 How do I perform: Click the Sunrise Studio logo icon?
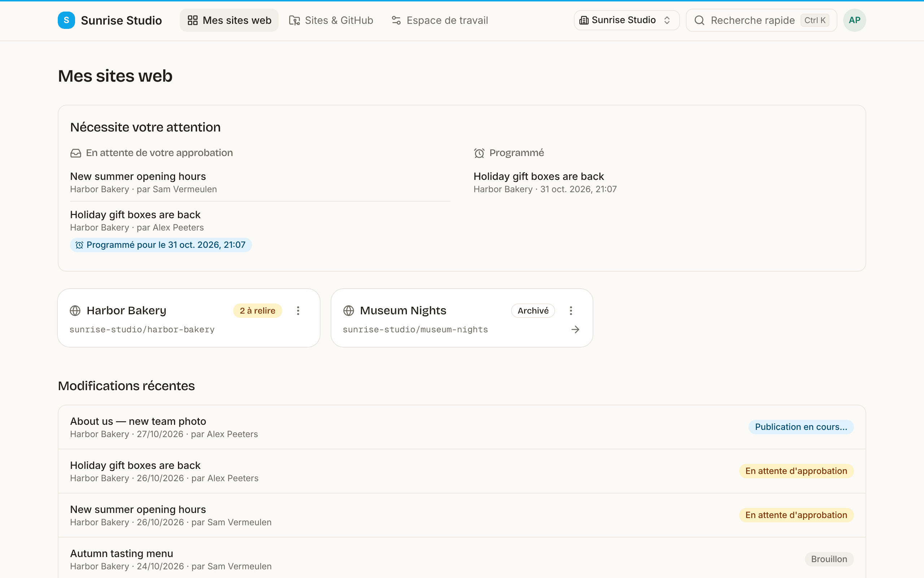pos(66,20)
